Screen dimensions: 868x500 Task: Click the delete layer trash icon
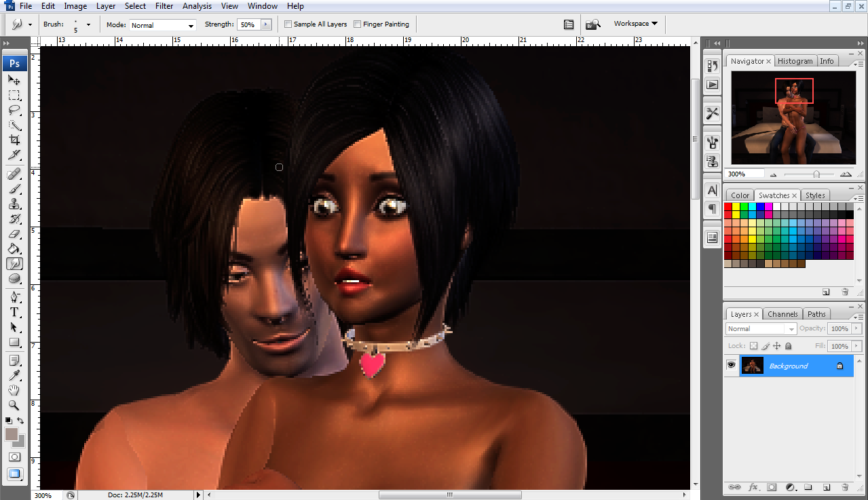(x=845, y=487)
